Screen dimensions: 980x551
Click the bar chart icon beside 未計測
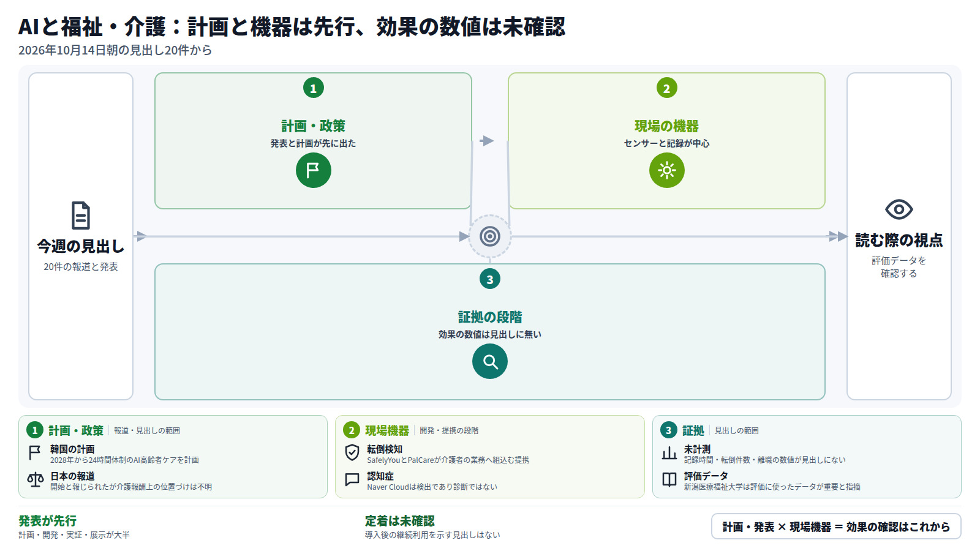669,453
